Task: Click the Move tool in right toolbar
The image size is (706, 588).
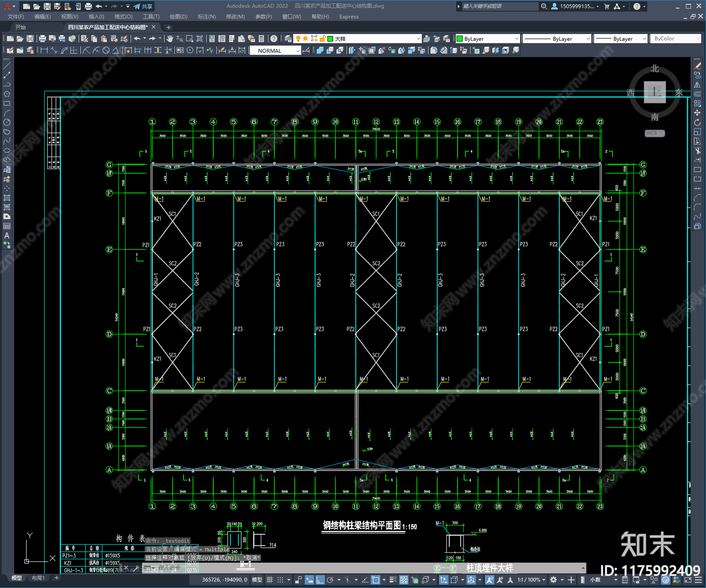Action: 697,113
